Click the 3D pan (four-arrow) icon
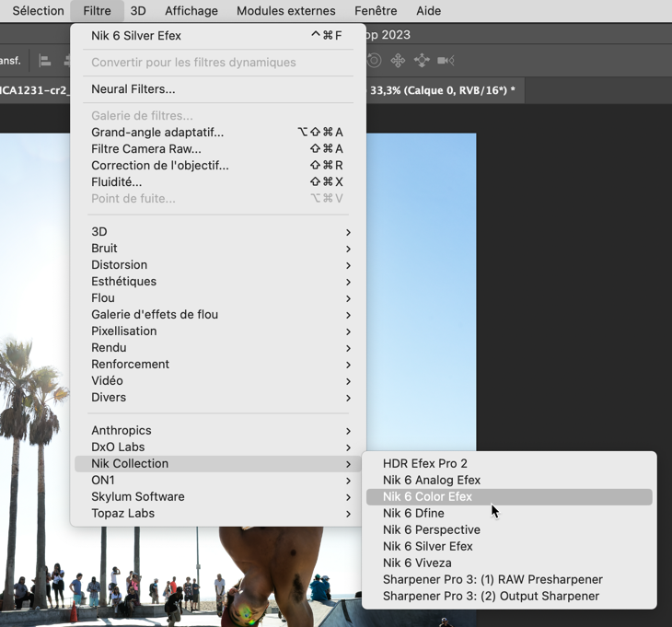 [x=398, y=61]
